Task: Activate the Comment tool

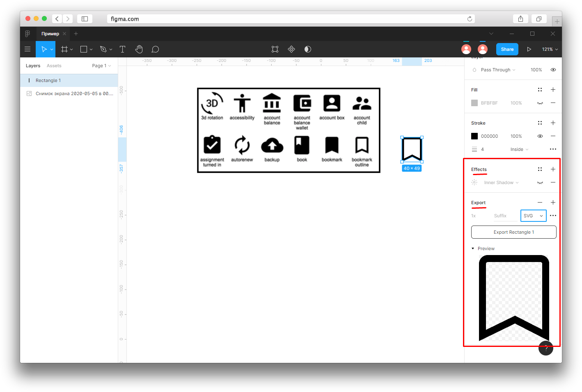Action: 155,49
